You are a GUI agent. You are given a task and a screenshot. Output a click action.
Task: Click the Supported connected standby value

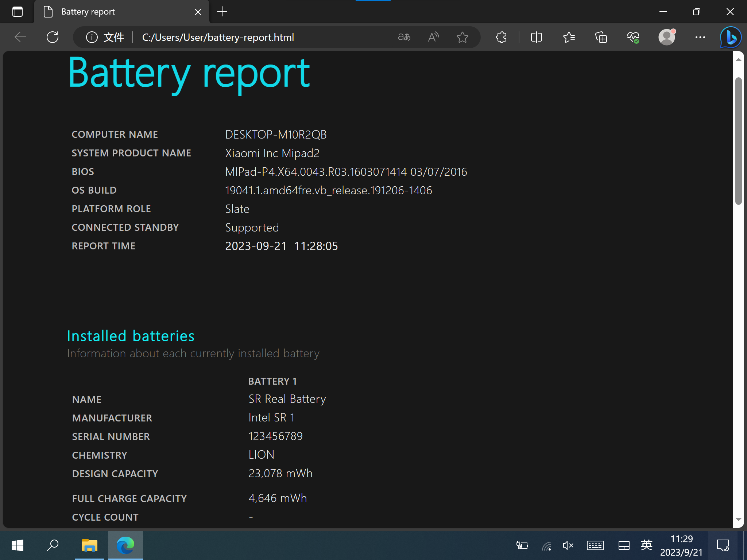[x=252, y=227]
